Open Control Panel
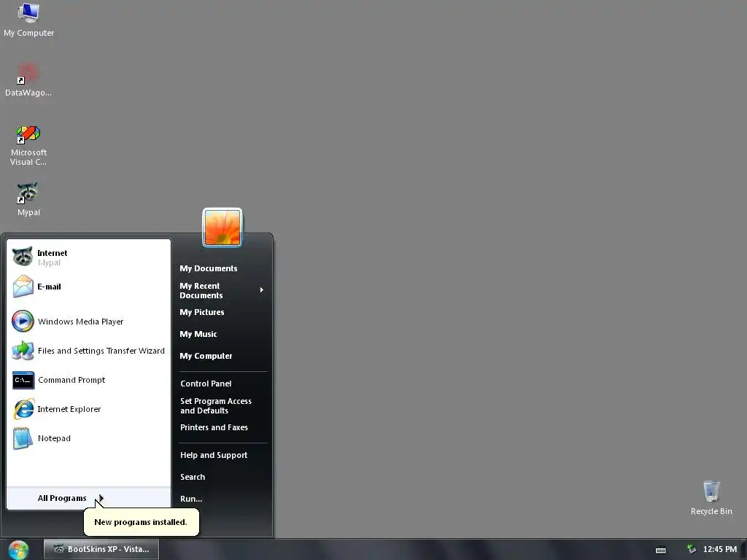The width and height of the screenshot is (747, 560). (206, 384)
